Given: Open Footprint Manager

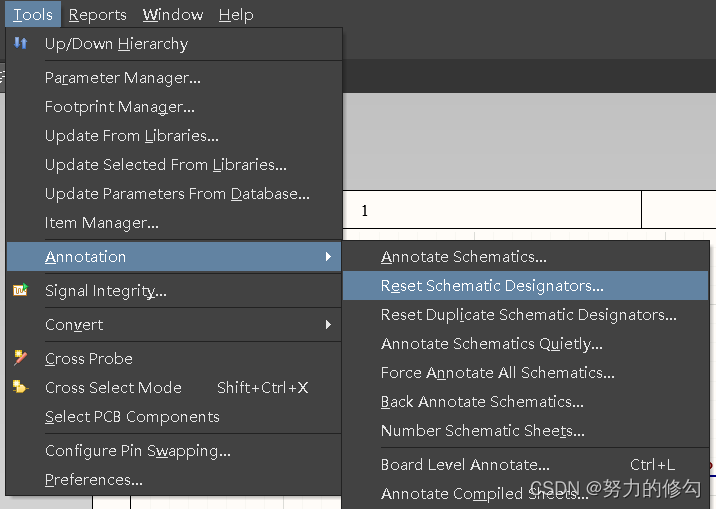Looking at the screenshot, I should coord(174,107).
